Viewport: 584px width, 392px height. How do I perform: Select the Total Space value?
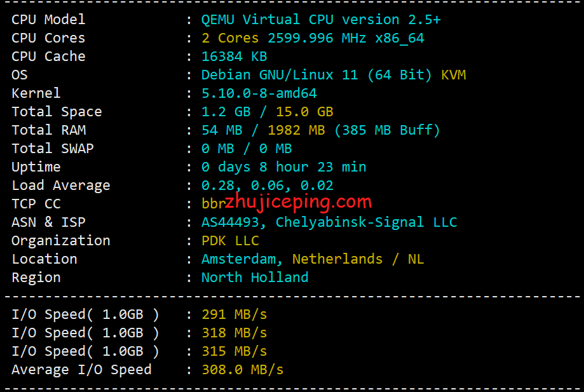(x=267, y=111)
